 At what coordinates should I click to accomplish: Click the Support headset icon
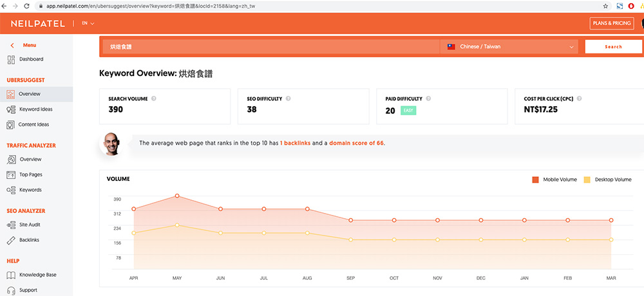(x=12, y=290)
